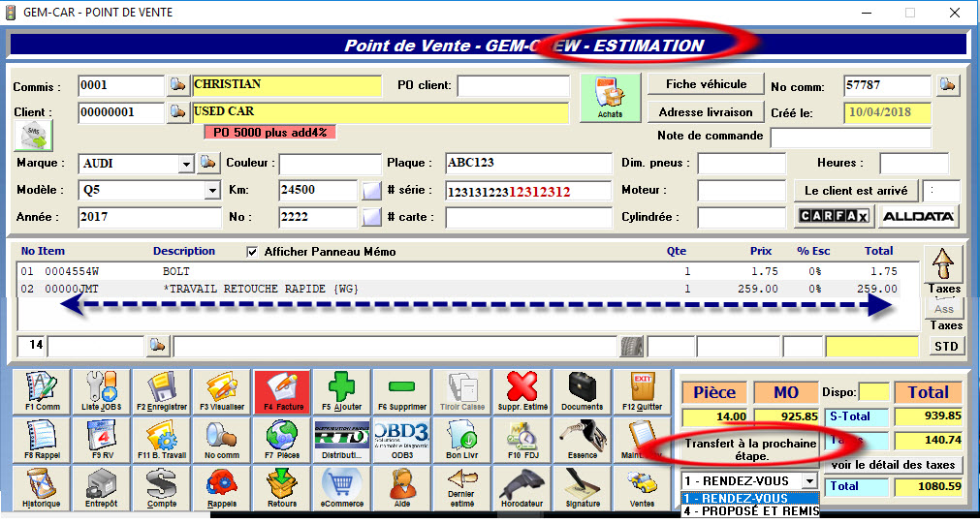Open Ventes sales car icon
This screenshot has width=980, height=523.
coord(642,489)
